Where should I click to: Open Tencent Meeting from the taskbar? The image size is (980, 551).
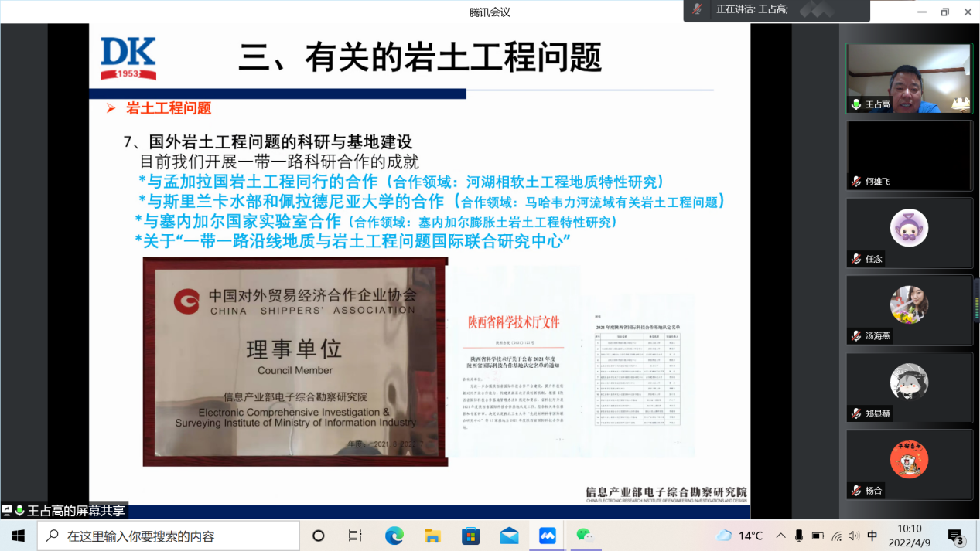click(x=547, y=534)
